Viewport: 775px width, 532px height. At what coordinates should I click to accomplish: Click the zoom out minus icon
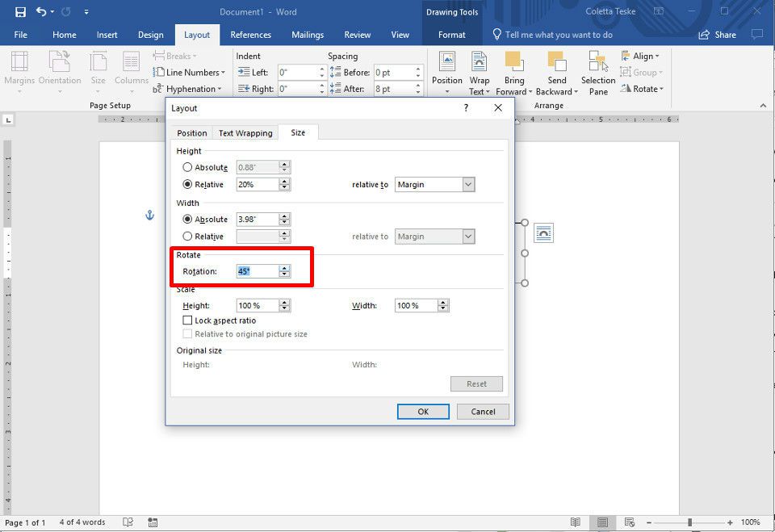(x=649, y=522)
